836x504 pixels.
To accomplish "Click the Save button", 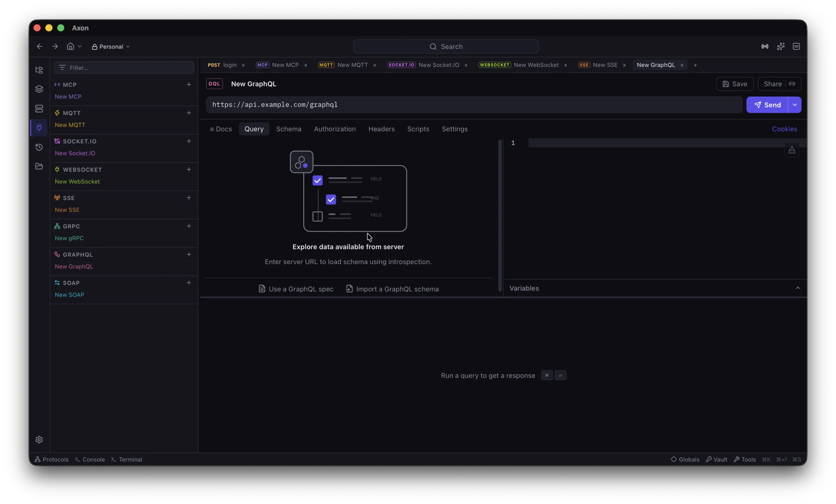I will click(735, 84).
